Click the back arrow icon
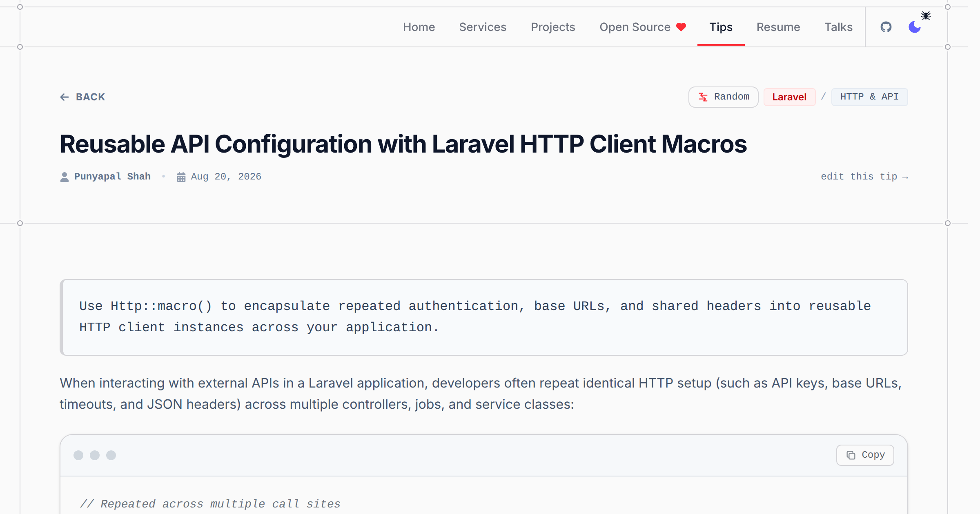The image size is (980, 514). coord(65,97)
